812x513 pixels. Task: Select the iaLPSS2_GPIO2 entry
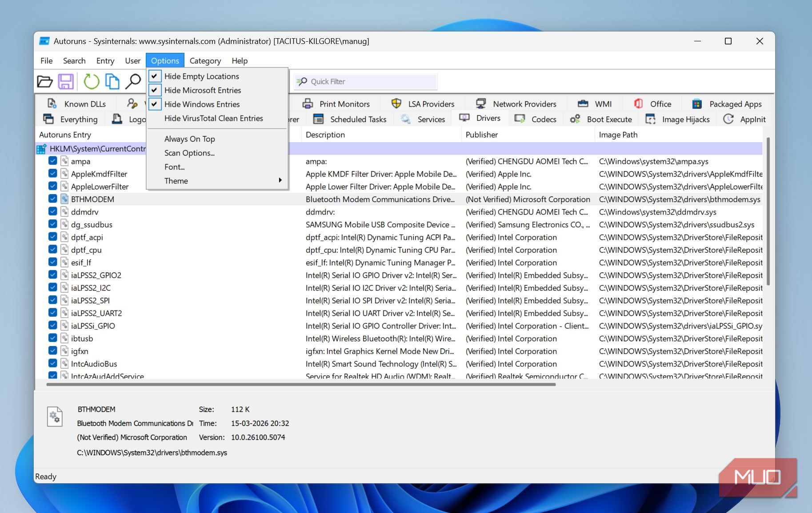coord(399,275)
